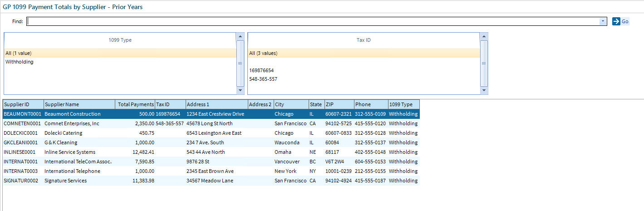The image size is (644, 211).
Task: Select the GKCLEANI0001 supplier row
Action: pyautogui.click(x=211, y=142)
